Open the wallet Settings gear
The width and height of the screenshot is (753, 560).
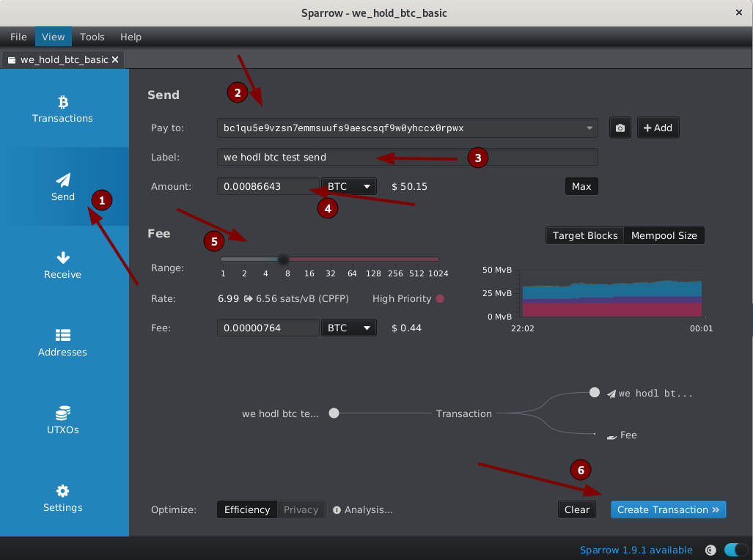pos(63,491)
